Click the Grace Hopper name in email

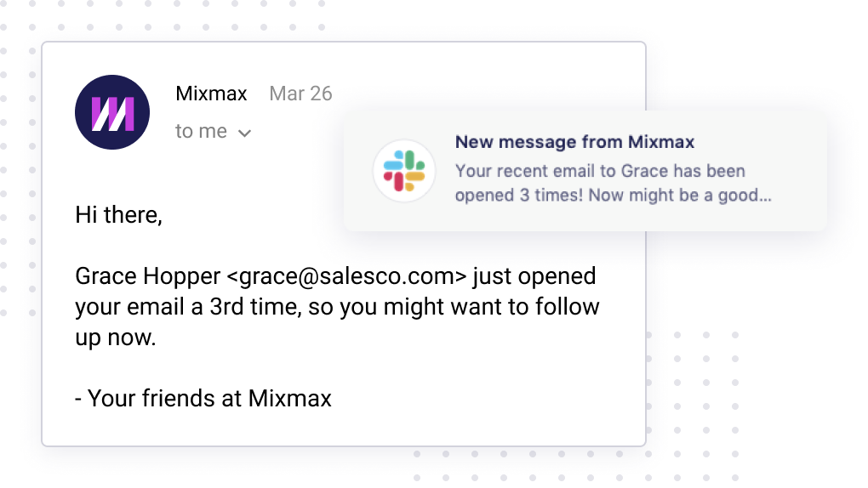148,276
